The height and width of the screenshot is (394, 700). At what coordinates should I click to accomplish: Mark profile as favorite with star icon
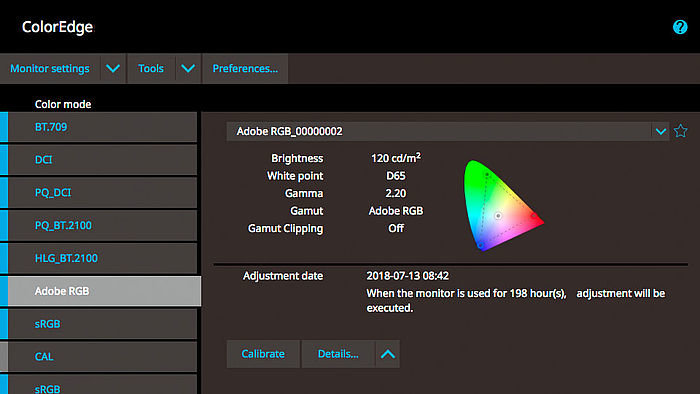pyautogui.click(x=680, y=131)
